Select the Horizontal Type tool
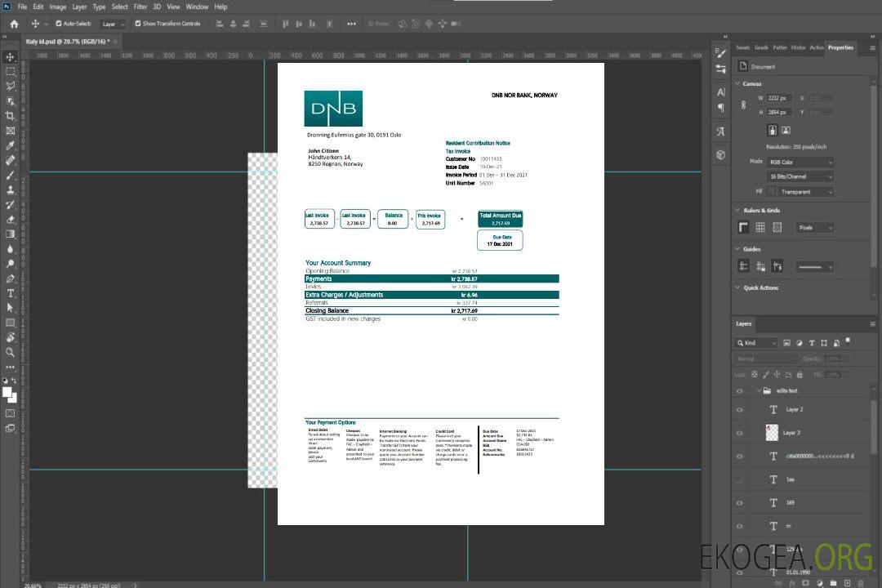This screenshot has width=882, height=588. 10,293
